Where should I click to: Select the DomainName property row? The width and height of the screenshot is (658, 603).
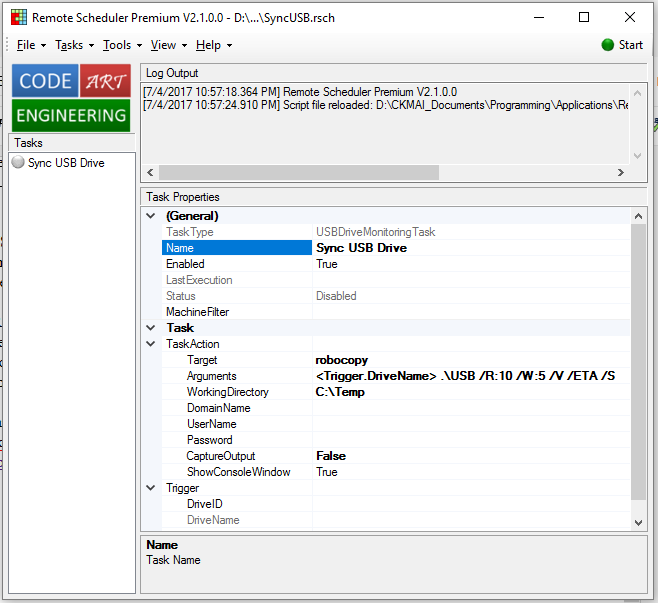[396, 407]
